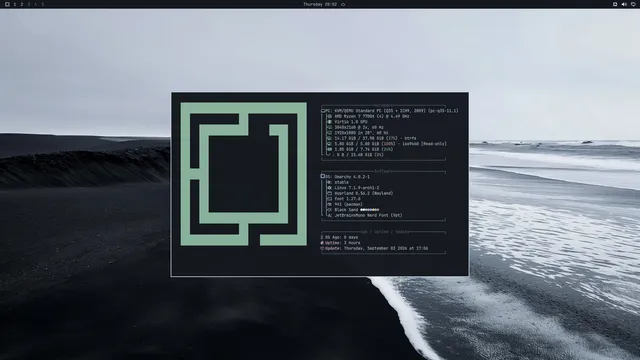Click the 'Age / Uptime / Update' section header
The width and height of the screenshot is (640, 360).
[384, 232]
